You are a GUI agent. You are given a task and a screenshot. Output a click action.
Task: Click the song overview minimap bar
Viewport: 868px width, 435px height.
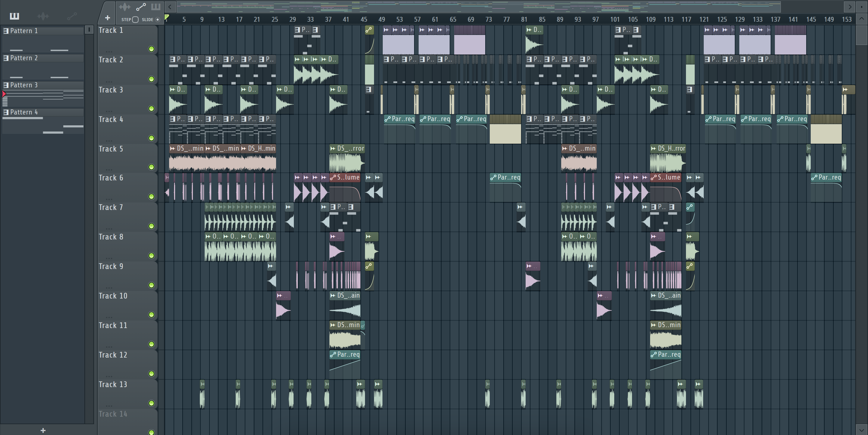(x=479, y=7)
